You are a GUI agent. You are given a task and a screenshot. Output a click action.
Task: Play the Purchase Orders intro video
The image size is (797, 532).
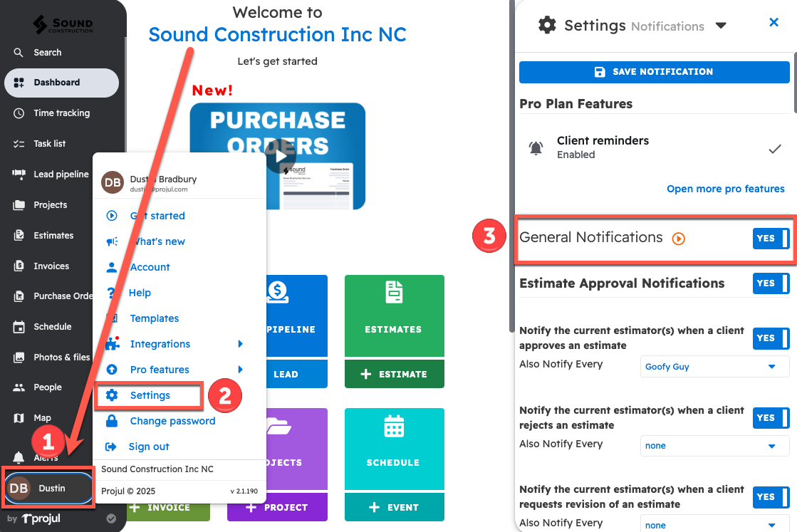click(x=280, y=156)
